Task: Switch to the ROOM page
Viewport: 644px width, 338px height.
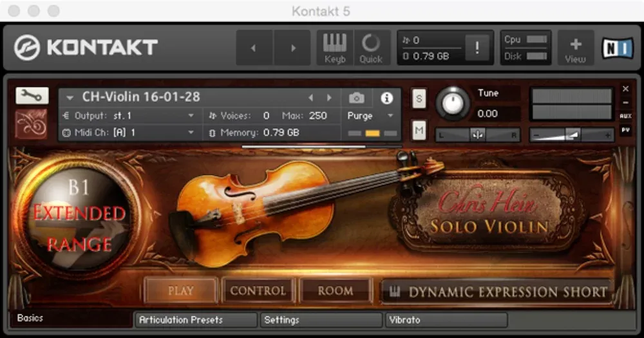Action: 336,291
